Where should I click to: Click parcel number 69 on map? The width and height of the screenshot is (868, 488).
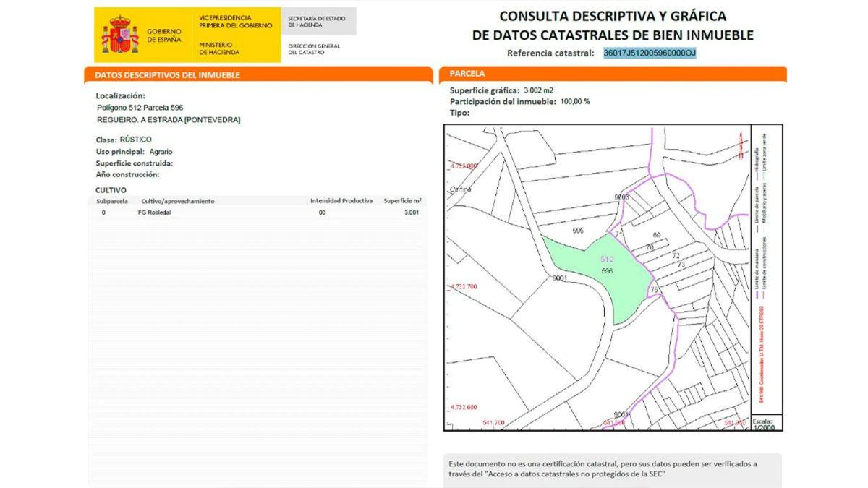click(656, 235)
